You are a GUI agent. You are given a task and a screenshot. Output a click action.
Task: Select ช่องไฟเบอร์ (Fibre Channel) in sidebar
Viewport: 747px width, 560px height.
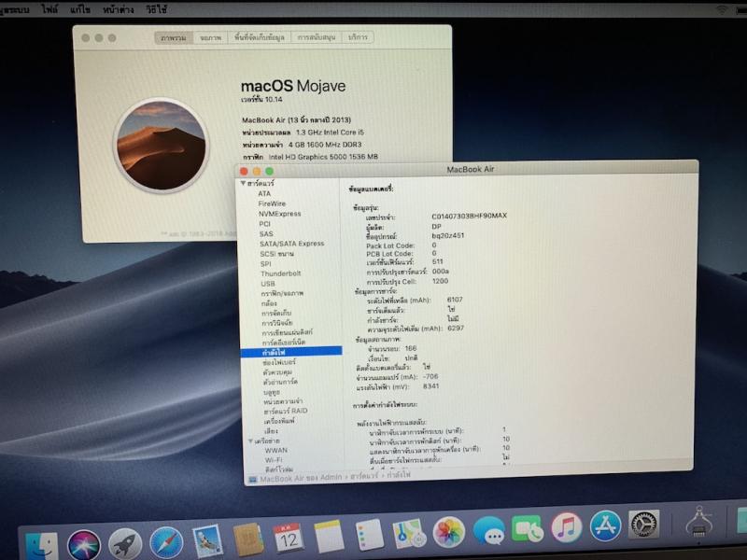click(x=279, y=363)
